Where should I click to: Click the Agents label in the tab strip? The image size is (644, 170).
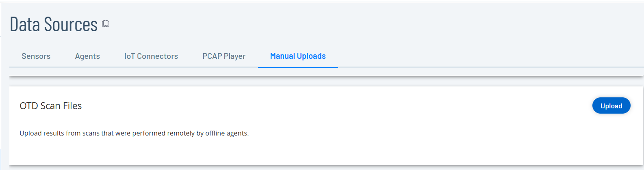coord(87,56)
